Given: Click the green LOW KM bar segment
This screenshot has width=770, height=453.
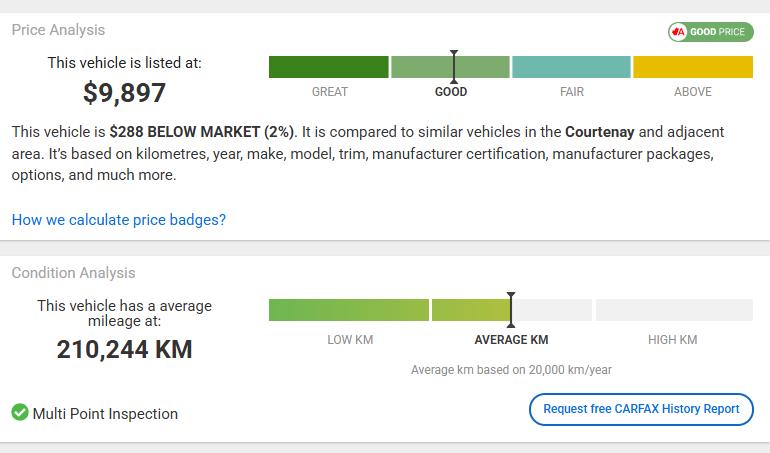Looking at the screenshot, I should [x=349, y=310].
